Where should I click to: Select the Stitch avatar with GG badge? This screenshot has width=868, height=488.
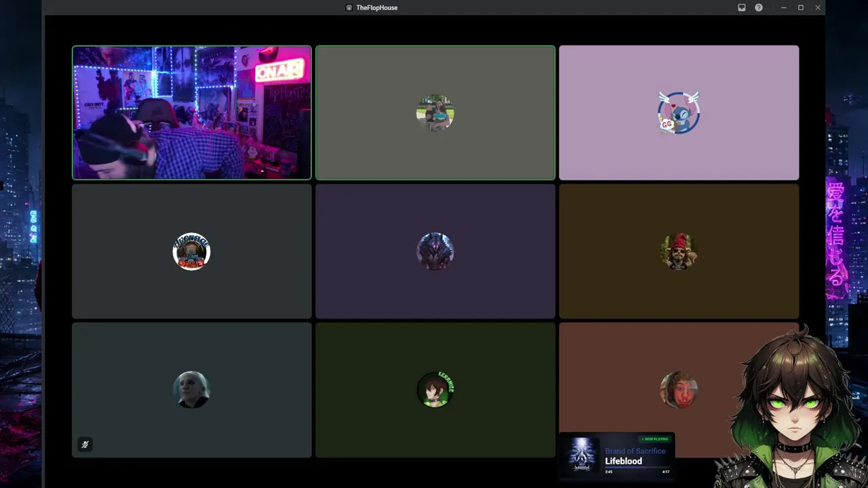[679, 113]
